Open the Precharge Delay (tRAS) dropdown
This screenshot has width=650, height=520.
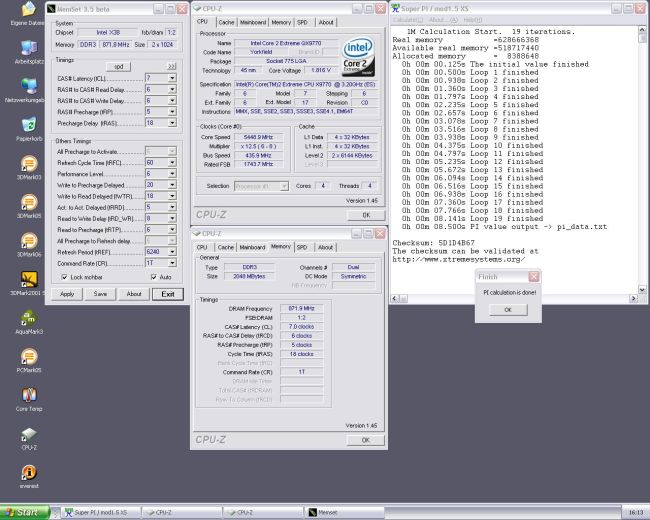tap(172, 123)
